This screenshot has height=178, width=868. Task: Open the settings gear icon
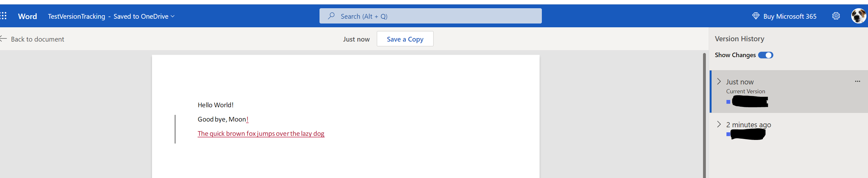[x=836, y=16]
